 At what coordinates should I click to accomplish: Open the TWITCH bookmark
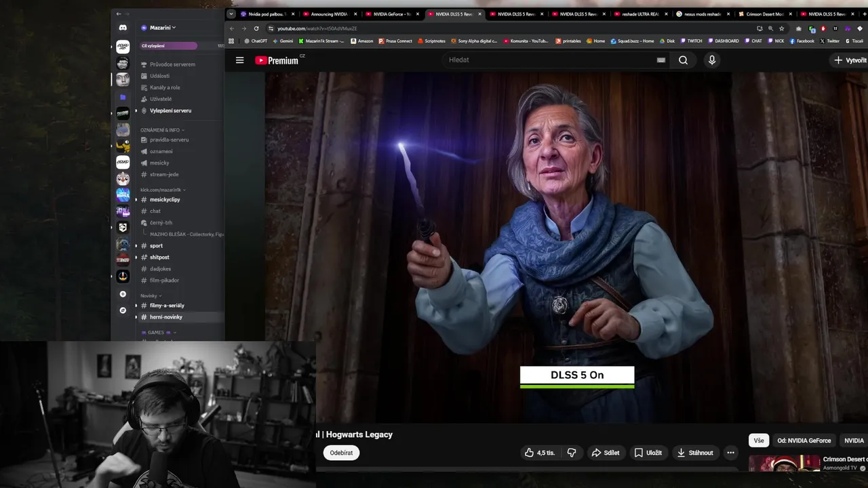click(692, 41)
